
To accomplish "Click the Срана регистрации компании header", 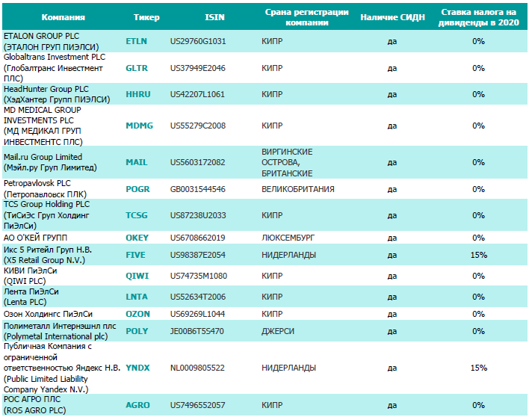I will (306, 17).
